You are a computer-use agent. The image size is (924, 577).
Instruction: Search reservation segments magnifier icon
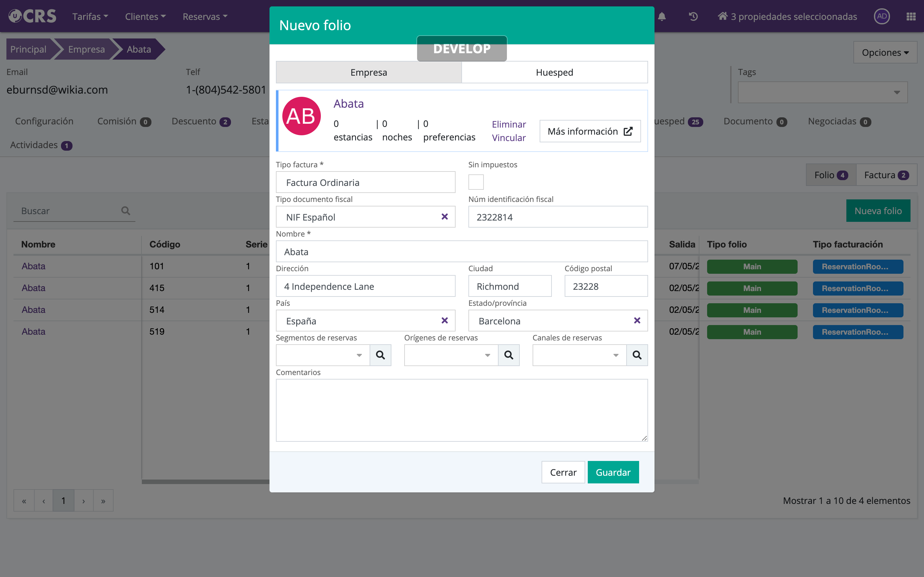coord(380,355)
